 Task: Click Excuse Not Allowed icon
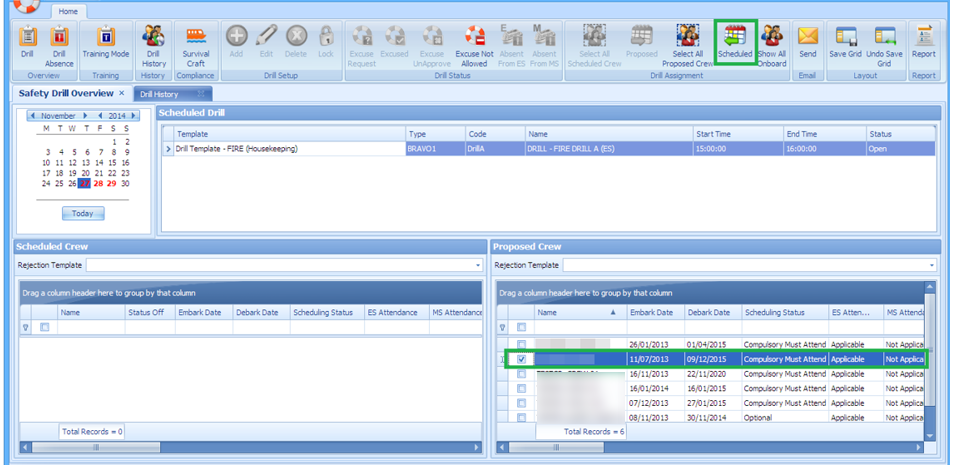(x=474, y=46)
